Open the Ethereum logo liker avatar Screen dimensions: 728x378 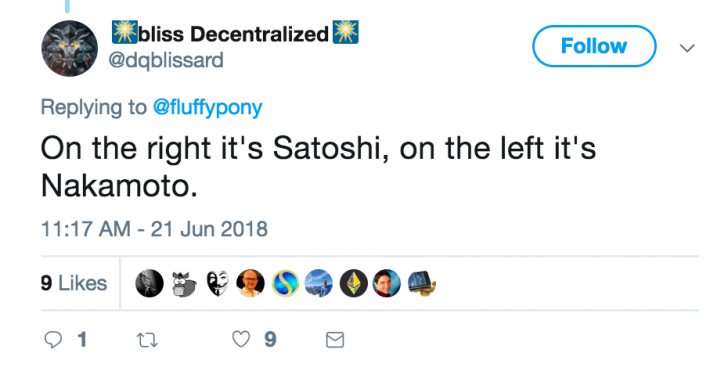pos(354,283)
